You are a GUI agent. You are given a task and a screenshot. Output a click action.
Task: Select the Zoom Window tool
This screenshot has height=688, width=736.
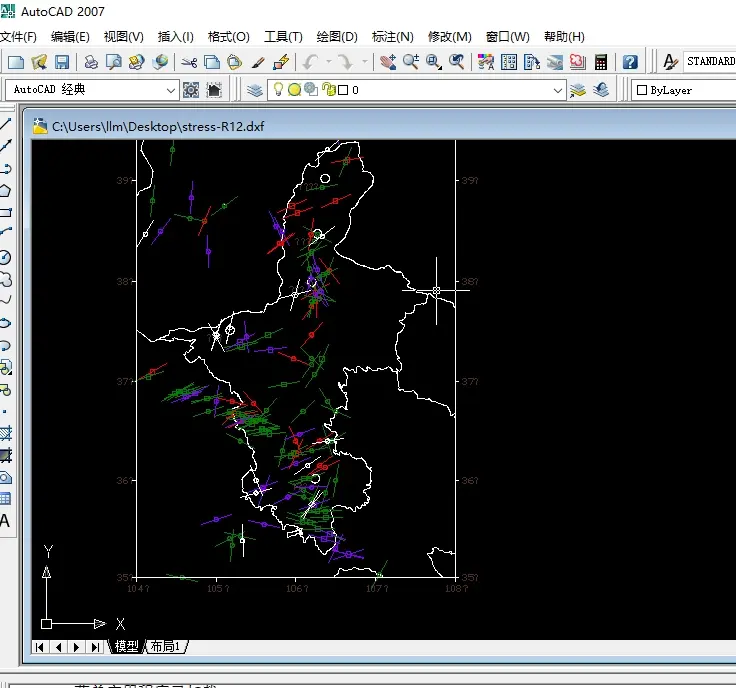pyautogui.click(x=433, y=61)
